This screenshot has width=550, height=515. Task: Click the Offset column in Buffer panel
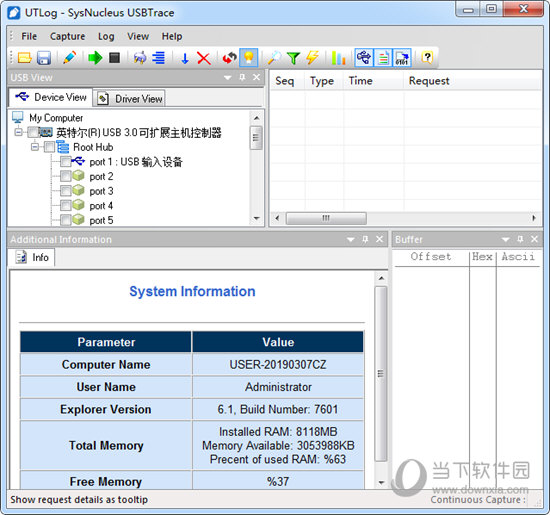tap(431, 256)
